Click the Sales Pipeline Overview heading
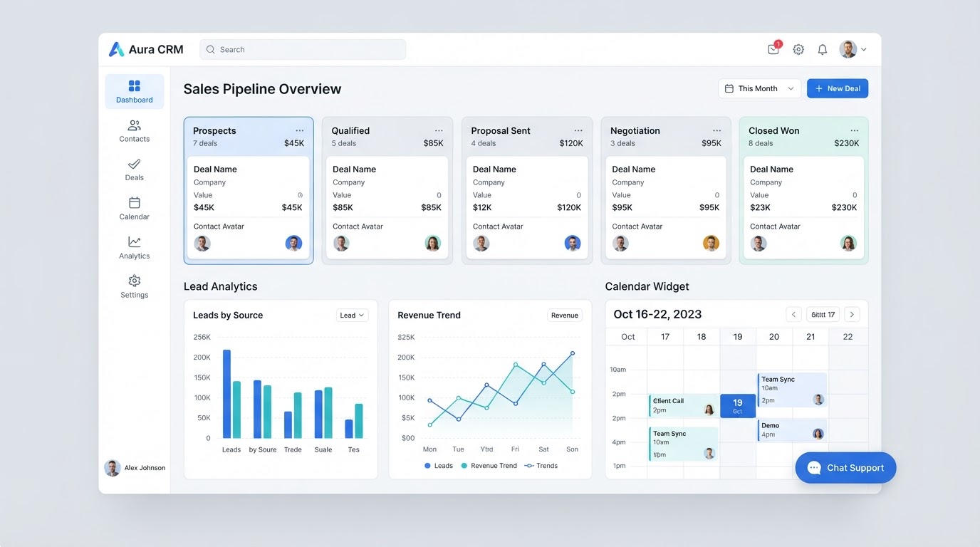The image size is (980, 547). click(262, 89)
